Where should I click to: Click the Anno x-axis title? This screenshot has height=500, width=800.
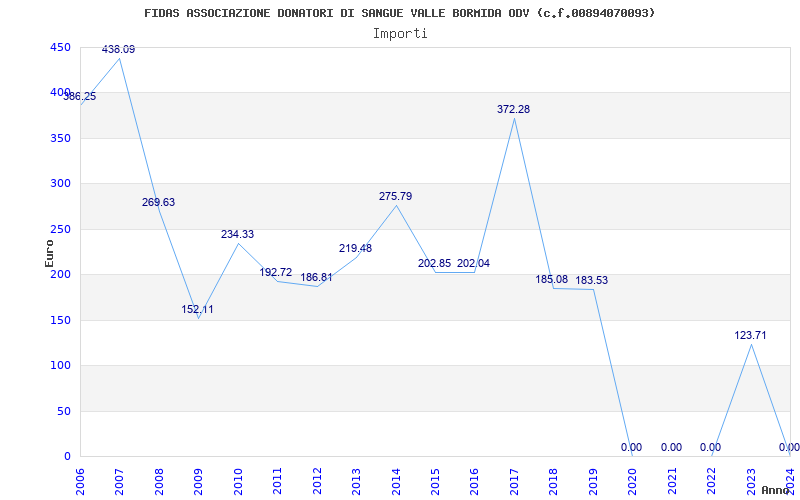(776, 490)
